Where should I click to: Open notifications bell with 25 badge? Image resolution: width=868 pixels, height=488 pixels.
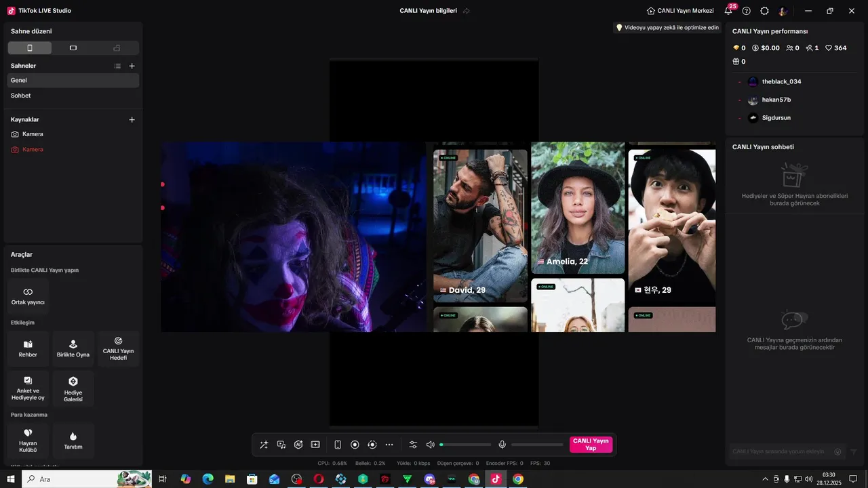[x=729, y=10]
